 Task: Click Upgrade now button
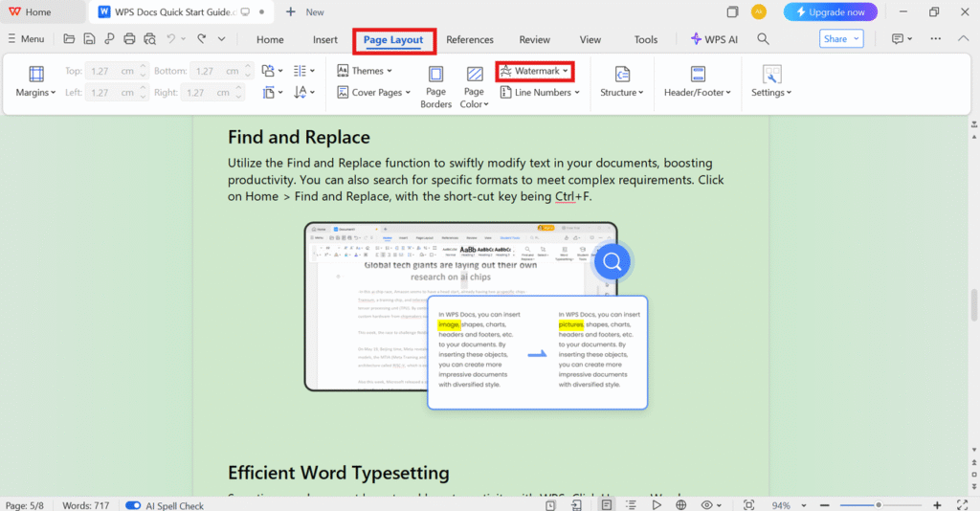[x=831, y=11]
